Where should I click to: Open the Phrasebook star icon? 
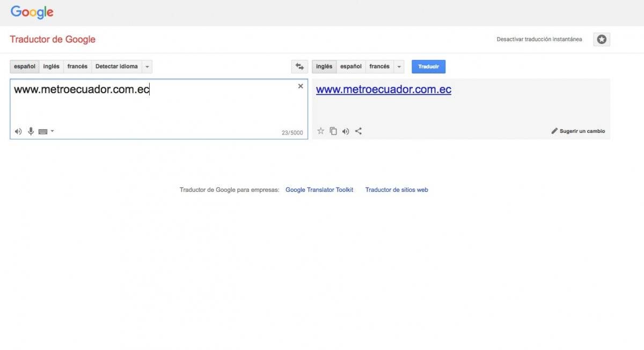[602, 40]
